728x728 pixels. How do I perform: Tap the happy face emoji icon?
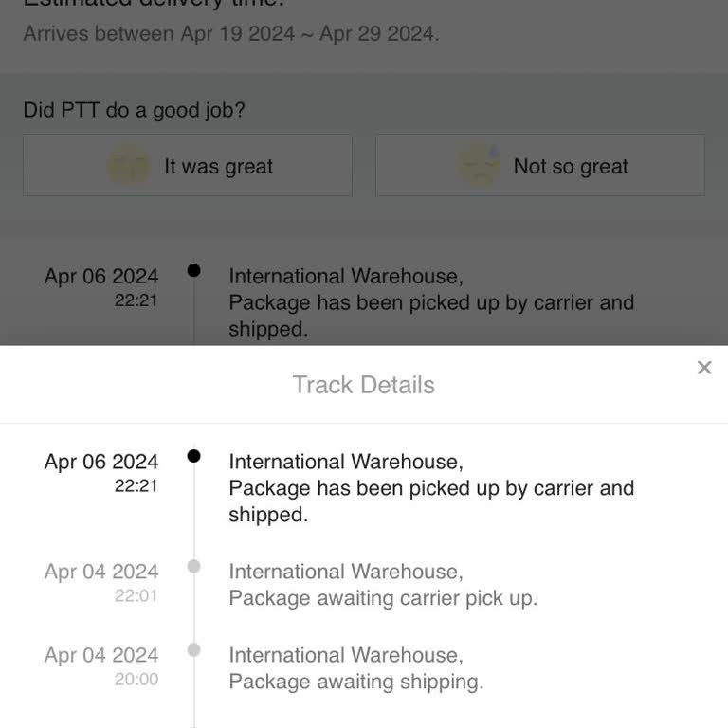coord(130,166)
